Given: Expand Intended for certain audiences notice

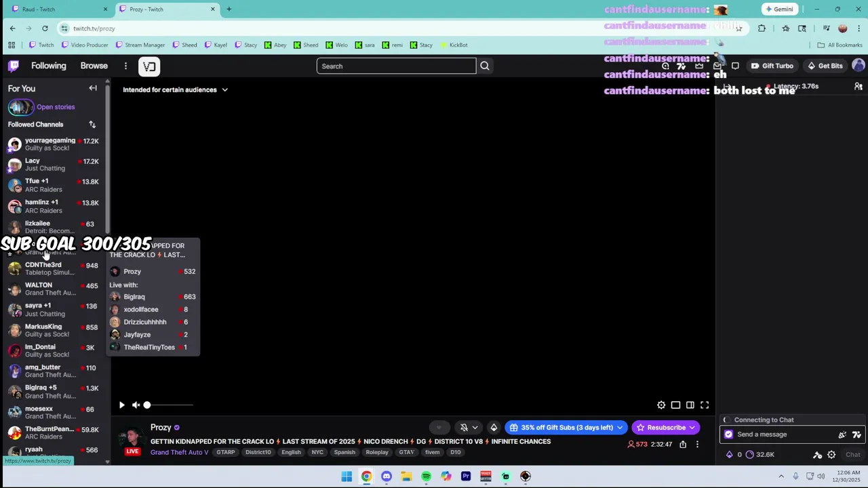Looking at the screenshot, I should (175, 89).
